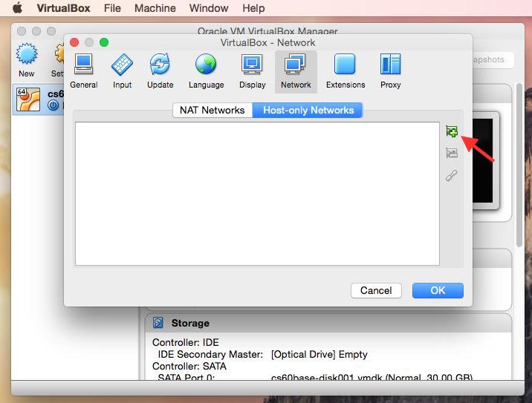Viewport: 532px width, 403px height.
Task: Click the remove host-only network icon
Action: pyautogui.click(x=452, y=153)
